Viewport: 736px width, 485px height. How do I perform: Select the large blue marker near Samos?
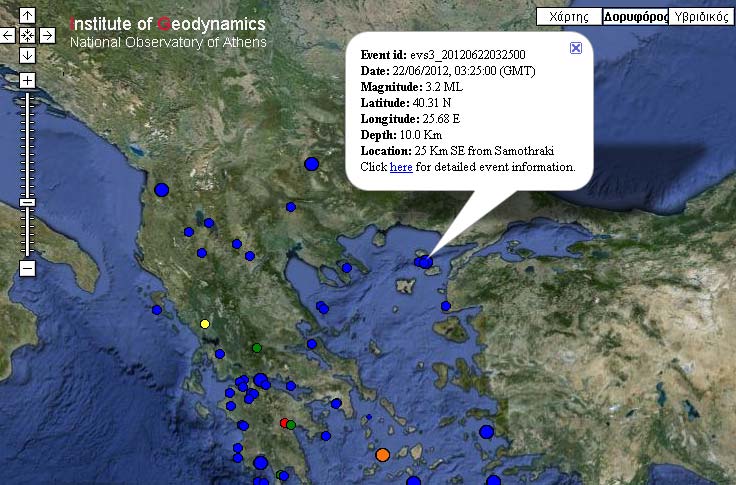(486, 432)
